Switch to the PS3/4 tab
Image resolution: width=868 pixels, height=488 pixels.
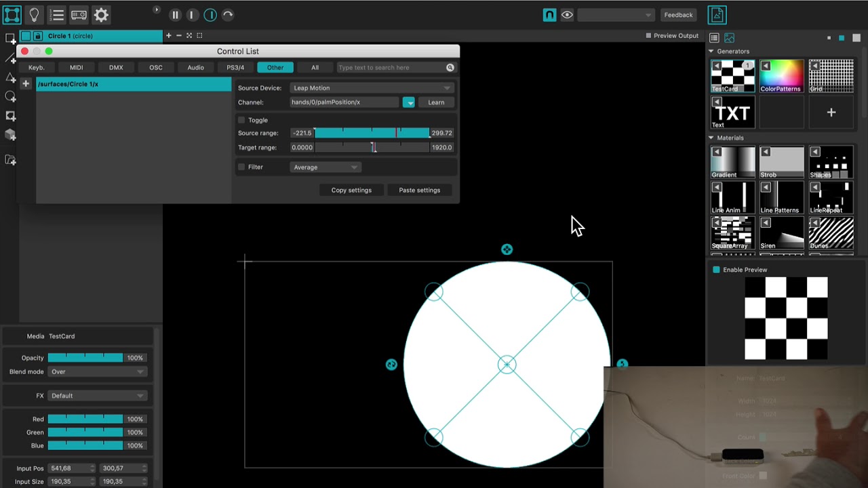(235, 68)
